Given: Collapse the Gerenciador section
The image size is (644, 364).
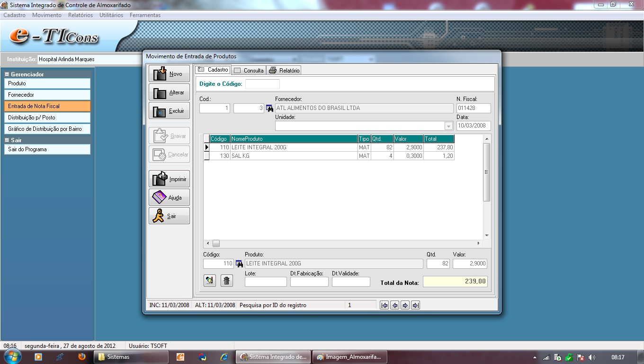Looking at the screenshot, I should click(7, 74).
